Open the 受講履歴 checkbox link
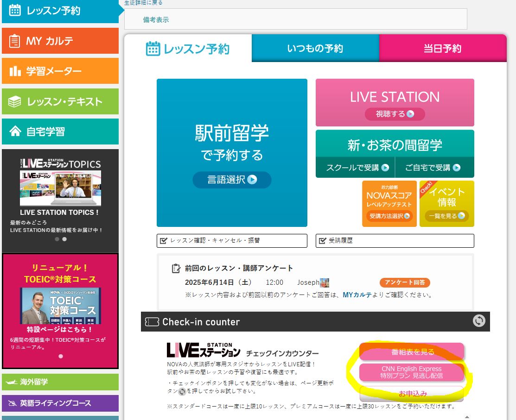Screen dimensions: 516x420 pos(395,241)
